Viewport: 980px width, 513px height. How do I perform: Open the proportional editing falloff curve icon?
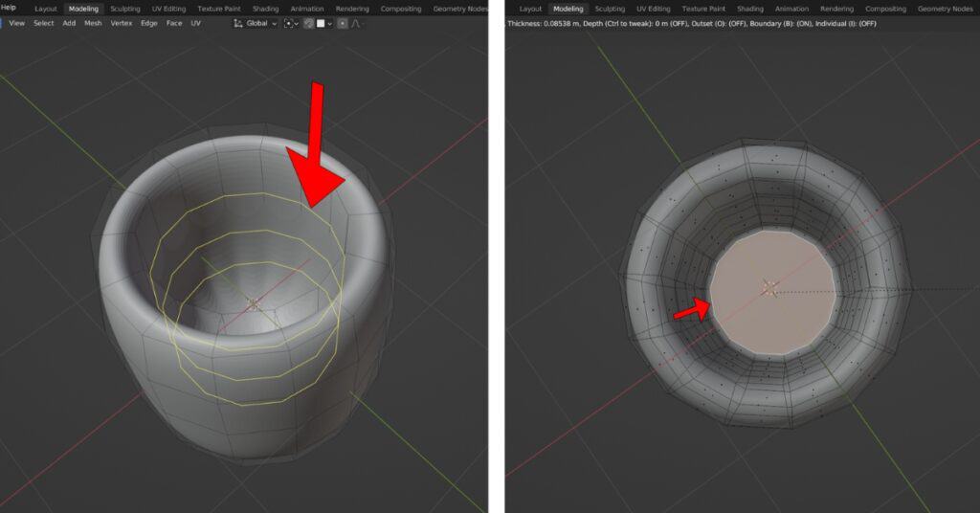[x=356, y=23]
